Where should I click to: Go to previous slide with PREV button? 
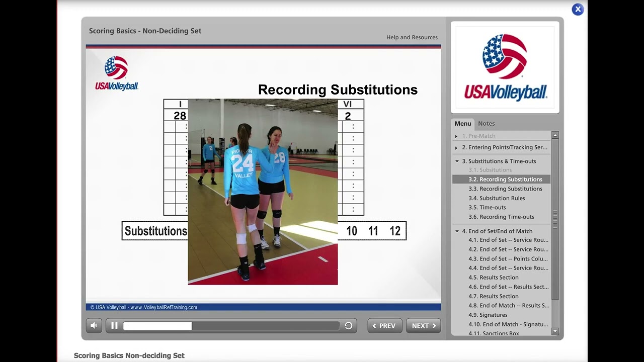point(385,326)
